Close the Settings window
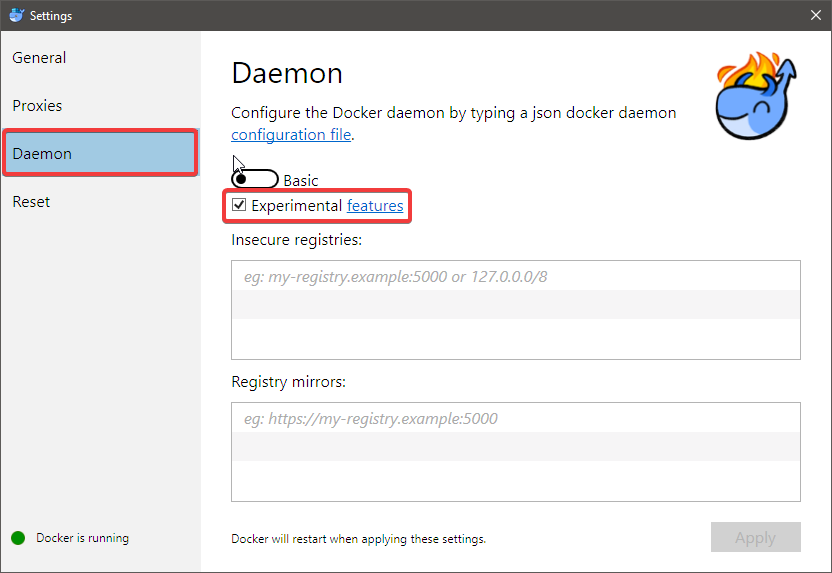Screen dimensions: 832x573 coord(814,15)
